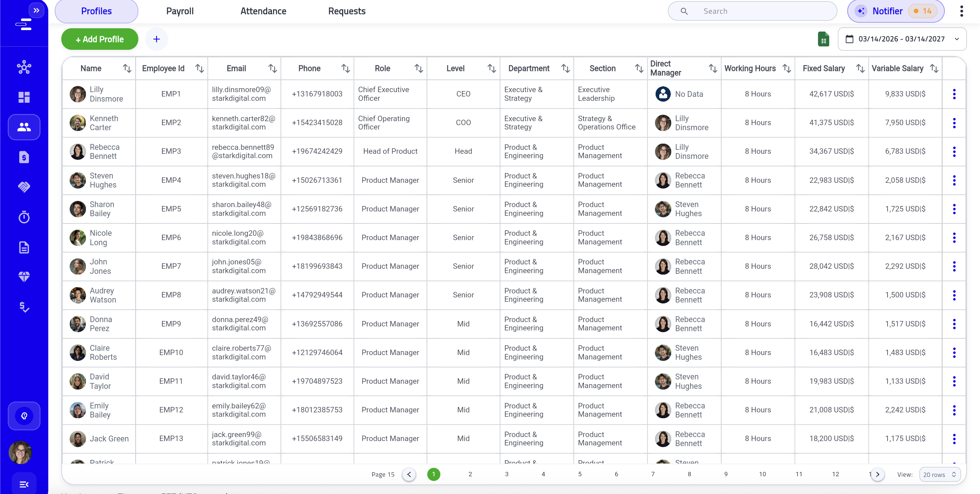Select the dashboard grid icon in sidebar
Image resolution: width=980 pixels, height=494 pixels.
24,98
